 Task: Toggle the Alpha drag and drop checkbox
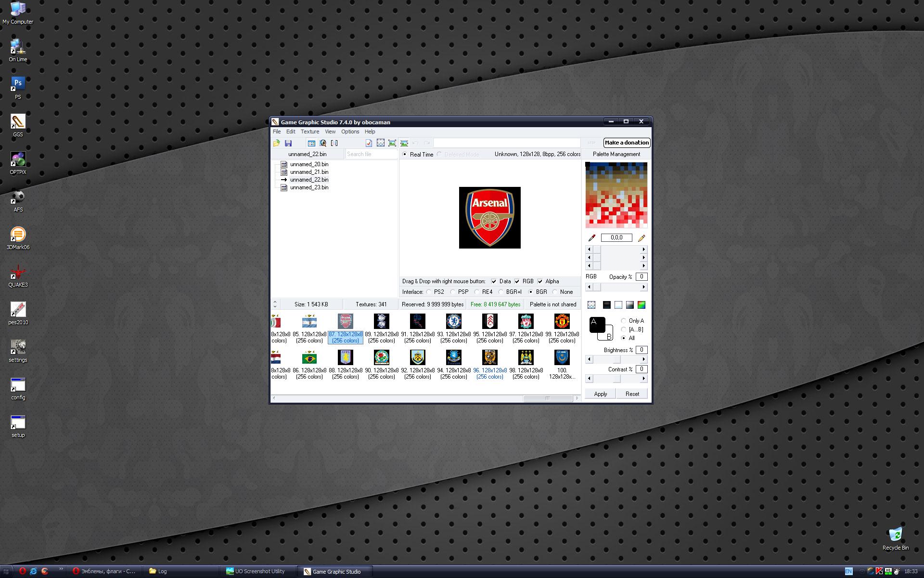(540, 281)
